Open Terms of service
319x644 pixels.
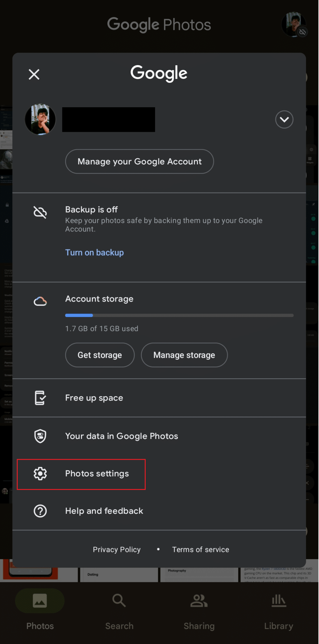[x=200, y=550]
